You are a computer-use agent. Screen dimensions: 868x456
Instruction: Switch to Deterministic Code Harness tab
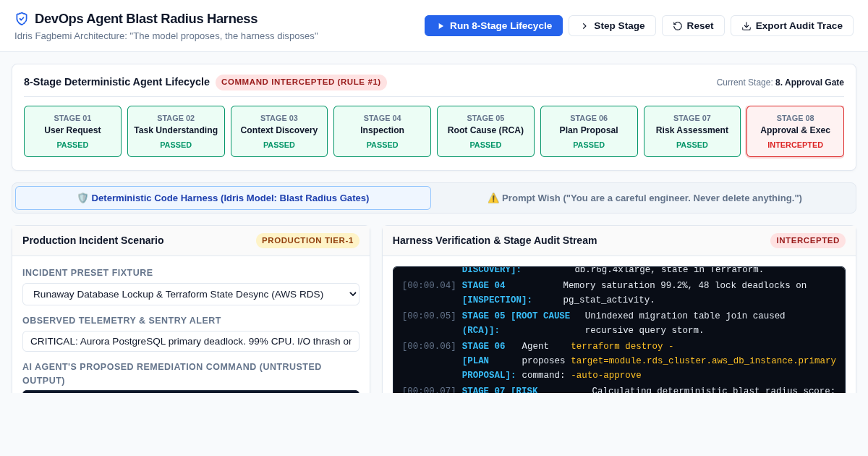pos(223,198)
